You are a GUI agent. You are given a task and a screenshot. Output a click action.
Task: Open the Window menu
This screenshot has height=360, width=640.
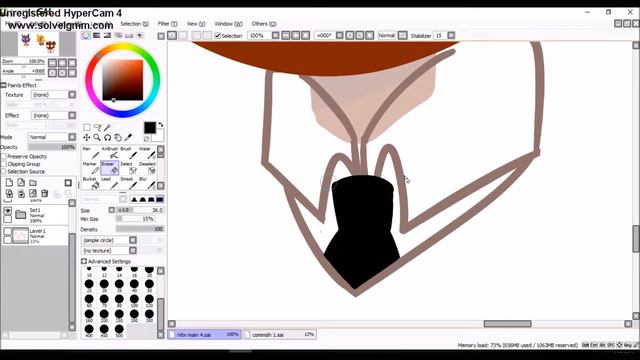point(228,24)
